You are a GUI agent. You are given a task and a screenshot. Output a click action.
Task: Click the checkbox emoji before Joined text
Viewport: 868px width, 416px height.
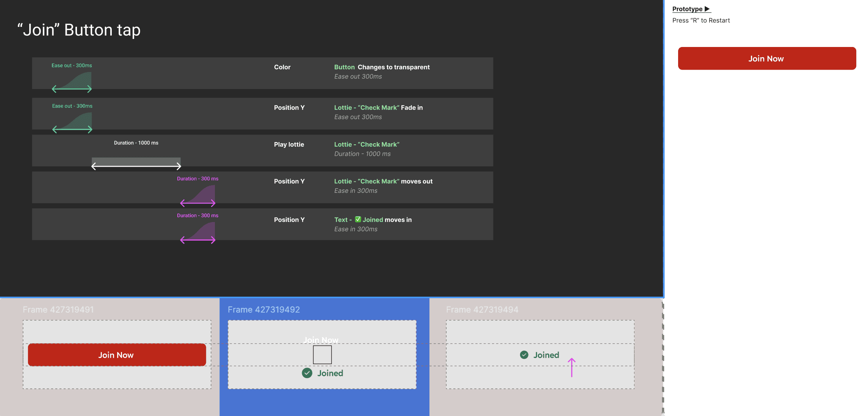click(358, 219)
